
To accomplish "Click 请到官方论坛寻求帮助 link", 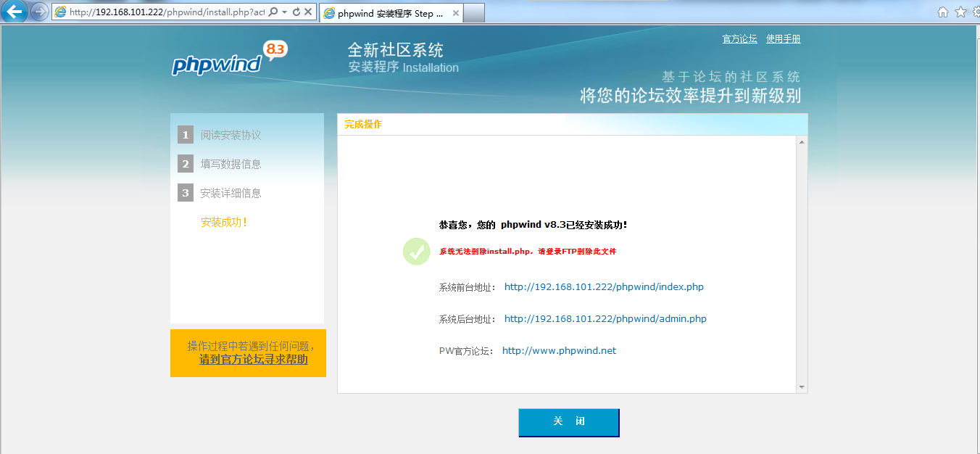I will coord(254,359).
